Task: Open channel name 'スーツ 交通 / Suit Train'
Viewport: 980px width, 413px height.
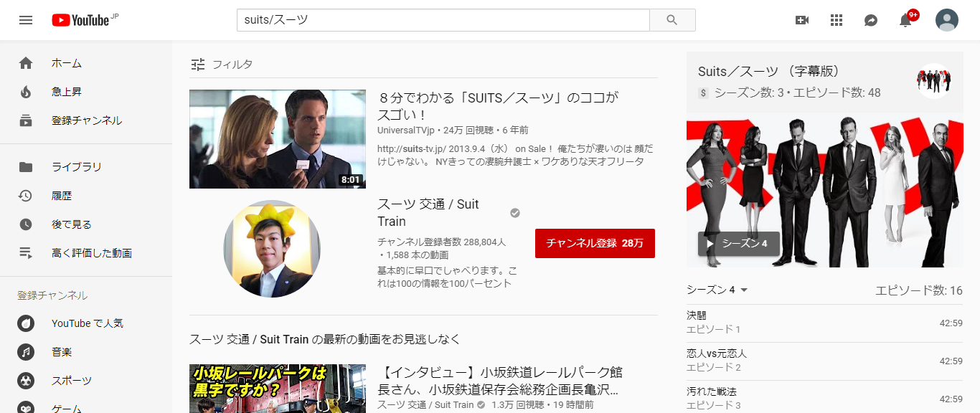Action: tap(428, 213)
